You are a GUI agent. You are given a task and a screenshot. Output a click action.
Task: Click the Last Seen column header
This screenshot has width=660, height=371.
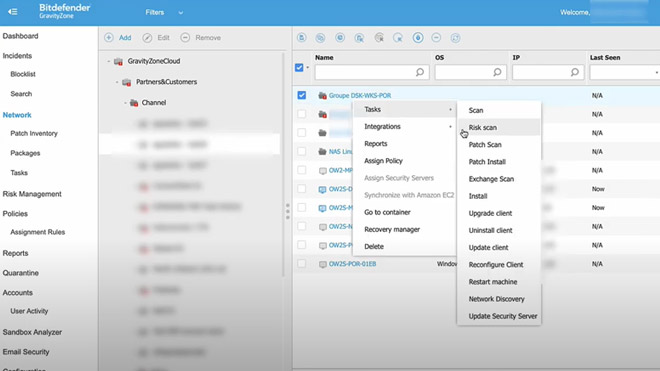pyautogui.click(x=605, y=58)
